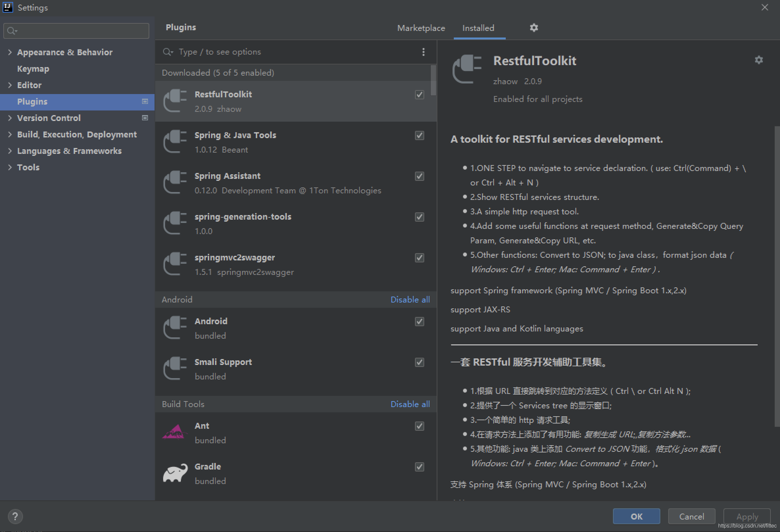Toggle the Smali Support checkbox
This screenshot has width=780, height=532.
[419, 362]
